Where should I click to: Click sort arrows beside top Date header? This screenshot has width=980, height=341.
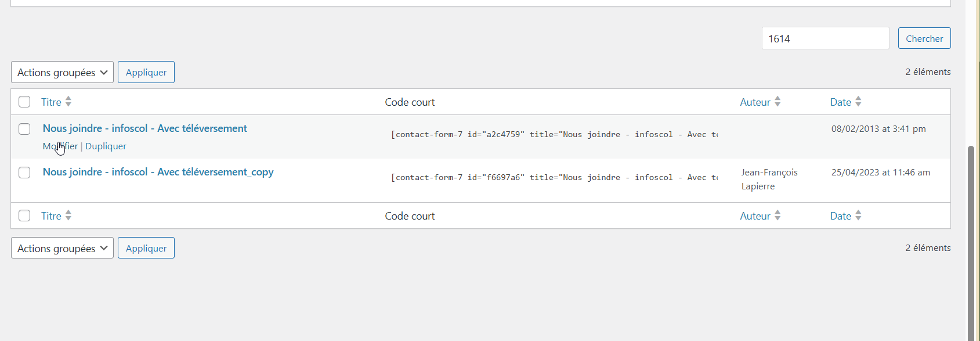point(858,102)
